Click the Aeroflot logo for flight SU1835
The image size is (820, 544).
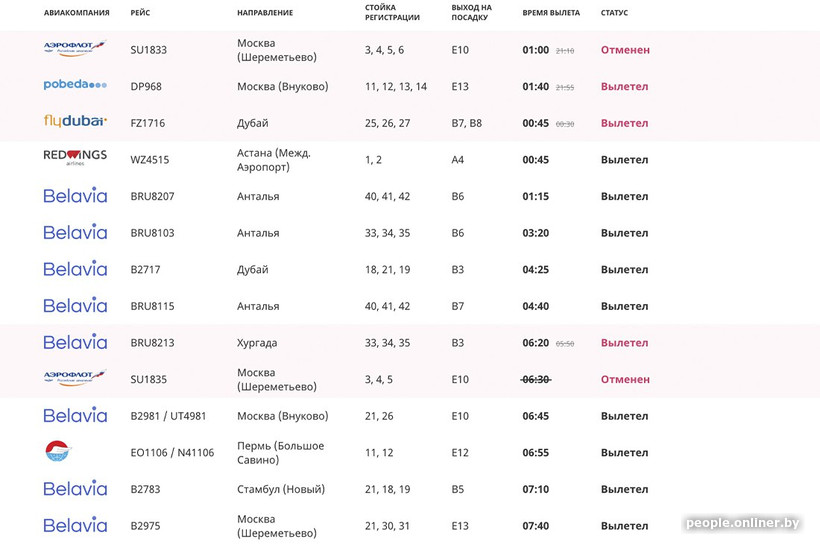click(75, 378)
